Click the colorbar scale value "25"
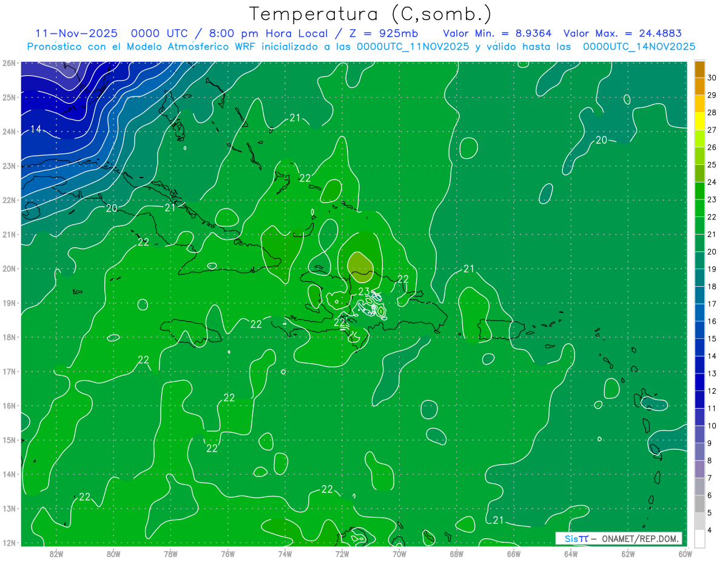The width and height of the screenshot is (728, 562). pyautogui.click(x=712, y=165)
